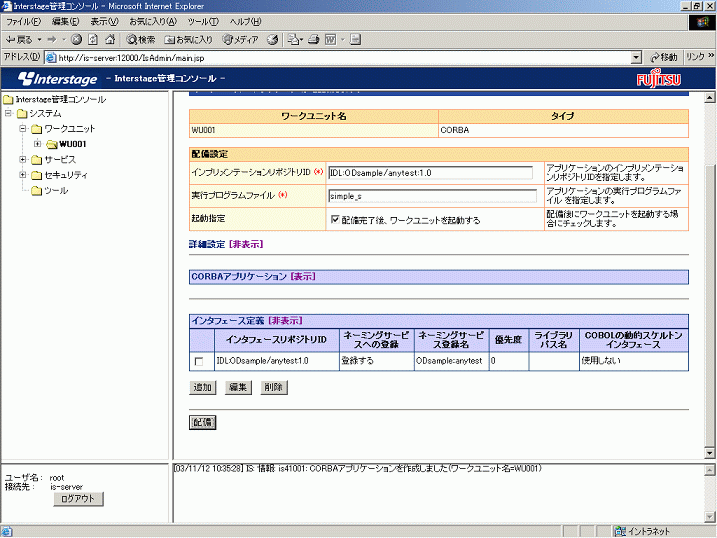Viewport: 717px width, 538px height.
Task: Click the ログアウト button
Action: coord(78,499)
